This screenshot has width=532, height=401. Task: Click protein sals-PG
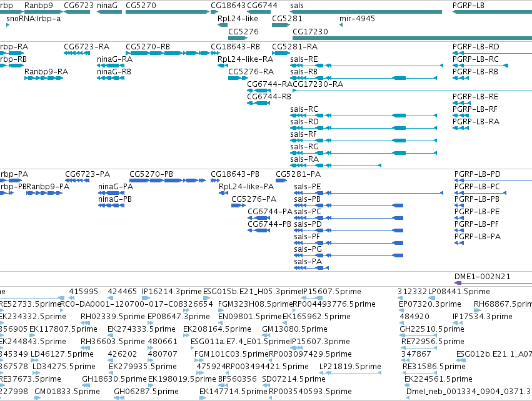348,256
